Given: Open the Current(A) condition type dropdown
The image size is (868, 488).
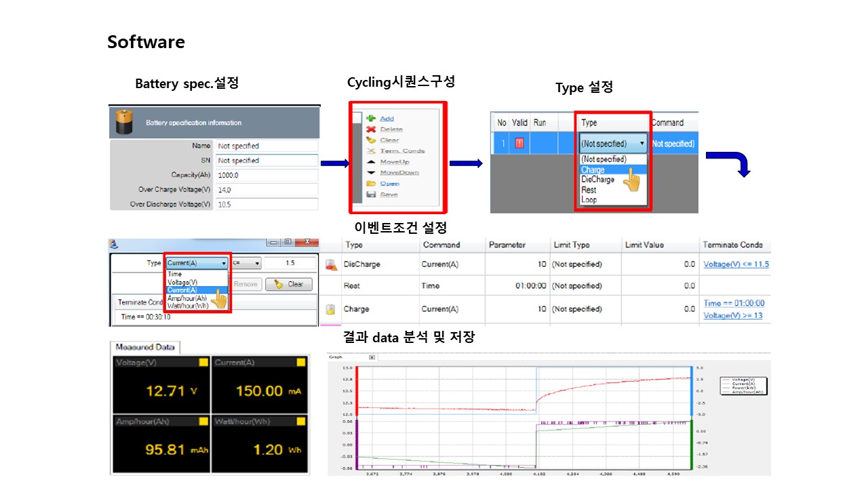Looking at the screenshot, I should (x=197, y=263).
